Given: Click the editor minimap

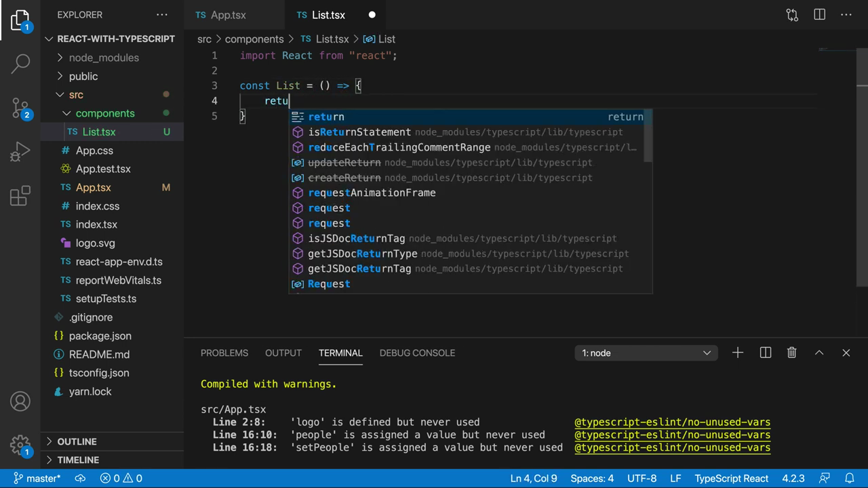Looking at the screenshot, I should pos(835,51).
